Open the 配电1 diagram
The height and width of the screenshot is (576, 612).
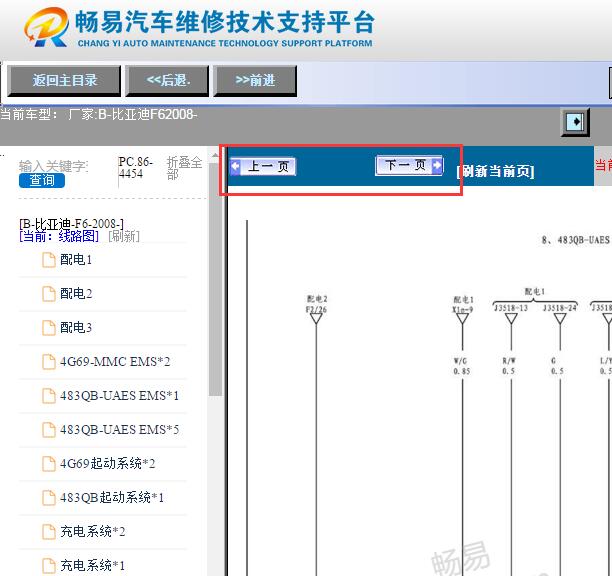[x=76, y=260]
